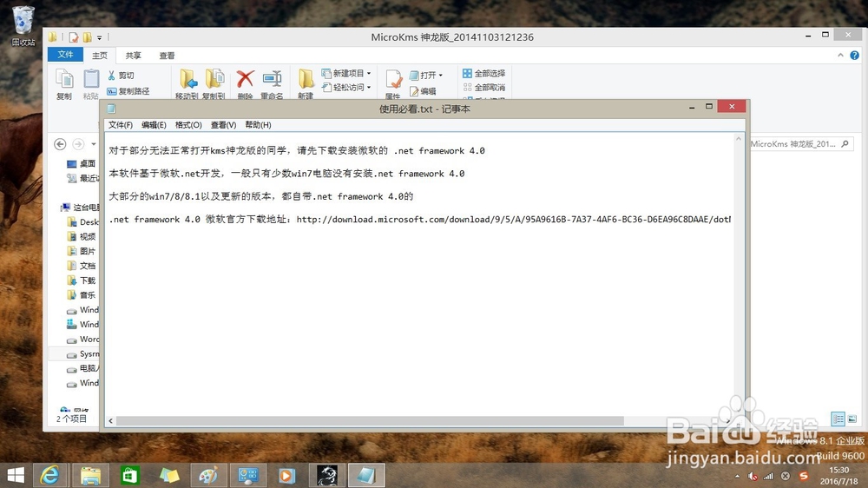The image size is (868, 488).
Task: Open Notepad Format (格式) menu
Action: 188,125
